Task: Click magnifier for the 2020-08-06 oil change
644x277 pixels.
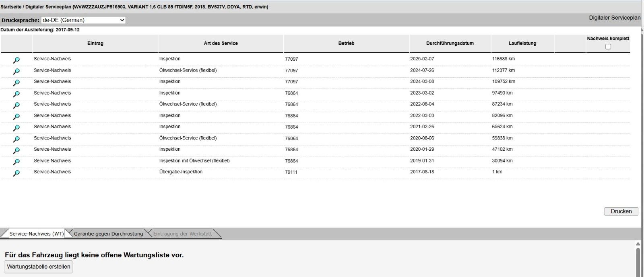Action: 16,139
